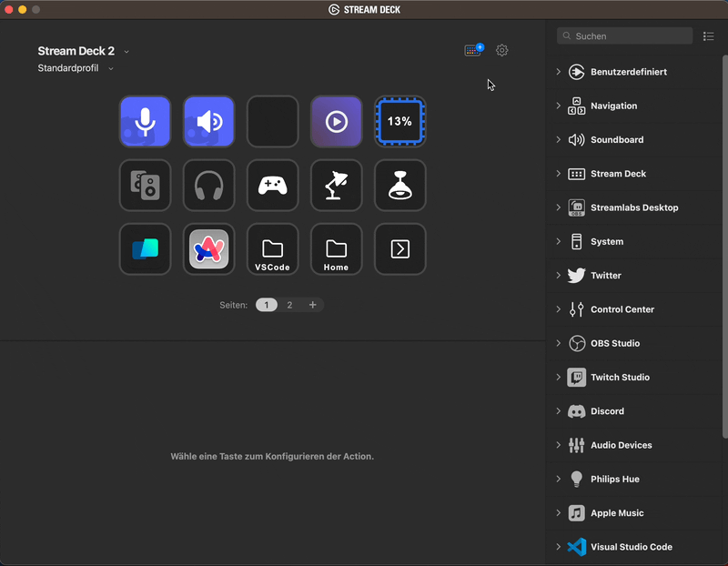Click the "Twitch Studio" label

coord(620,377)
